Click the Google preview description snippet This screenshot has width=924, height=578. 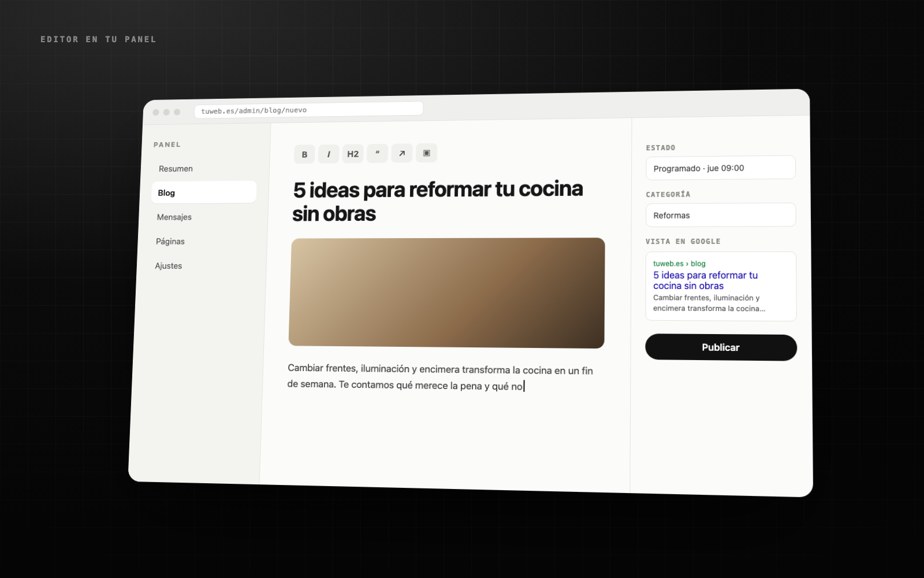pyautogui.click(x=709, y=303)
